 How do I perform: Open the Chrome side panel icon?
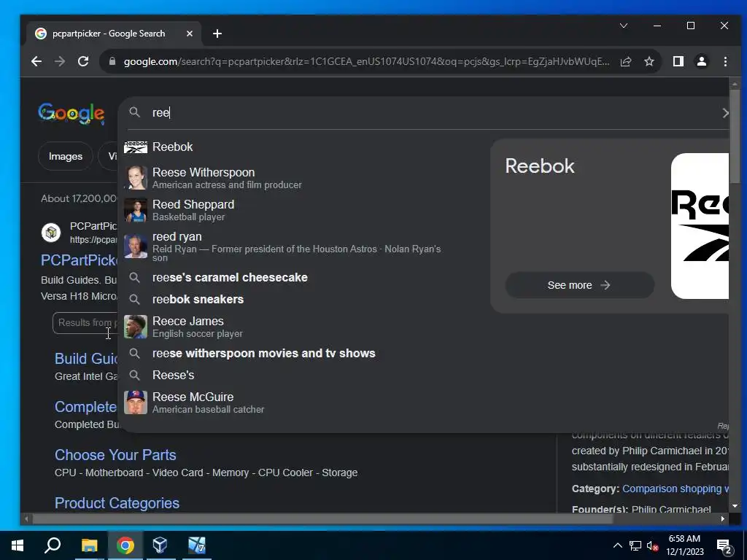(678, 61)
